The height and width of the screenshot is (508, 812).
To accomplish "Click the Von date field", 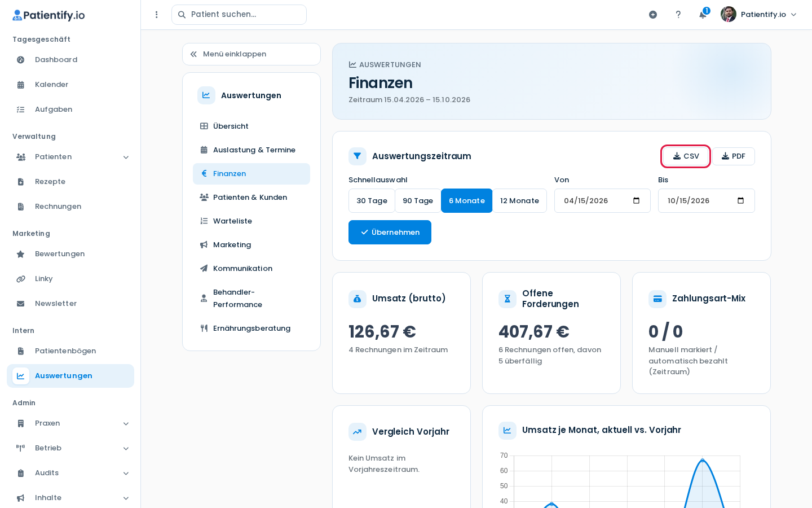I will 602,201.
